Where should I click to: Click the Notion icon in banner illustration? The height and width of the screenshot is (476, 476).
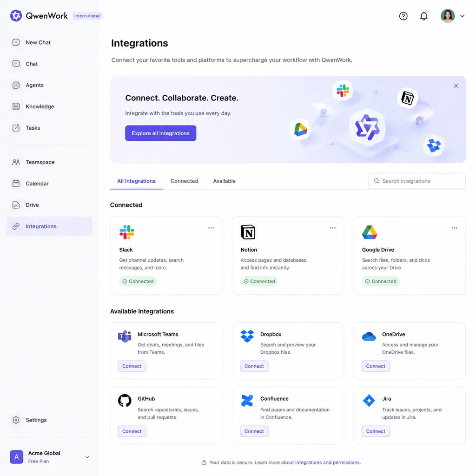(x=407, y=98)
